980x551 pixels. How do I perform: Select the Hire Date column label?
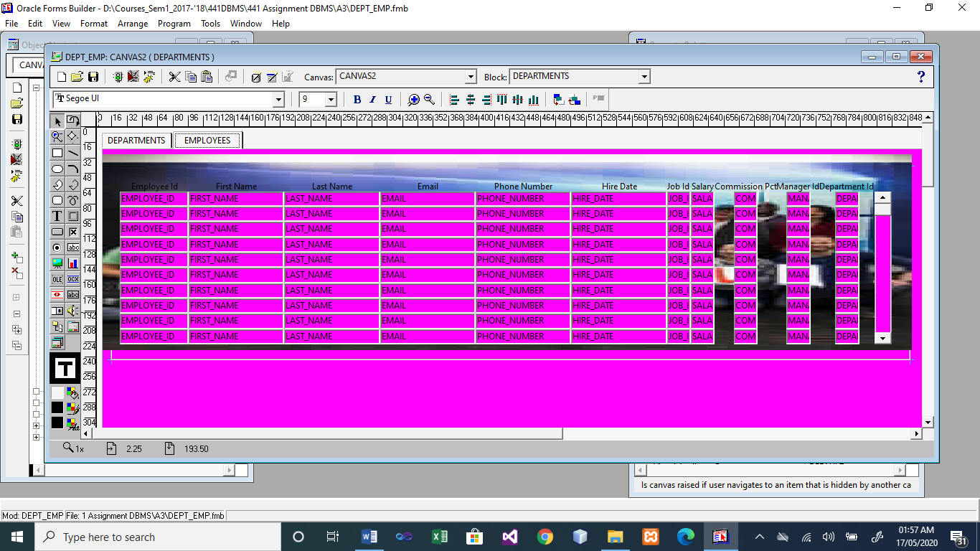(619, 187)
